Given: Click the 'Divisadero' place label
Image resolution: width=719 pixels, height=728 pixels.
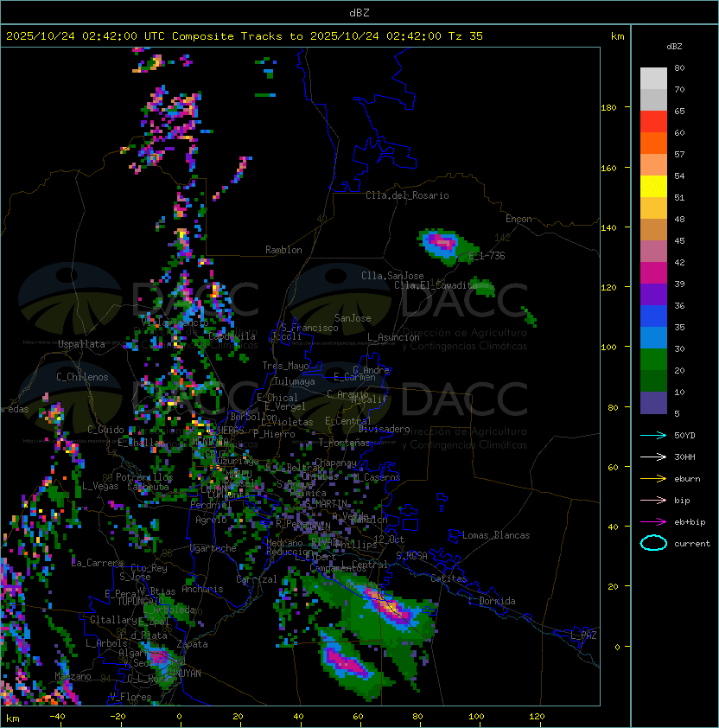Looking at the screenshot, I should tap(385, 429).
